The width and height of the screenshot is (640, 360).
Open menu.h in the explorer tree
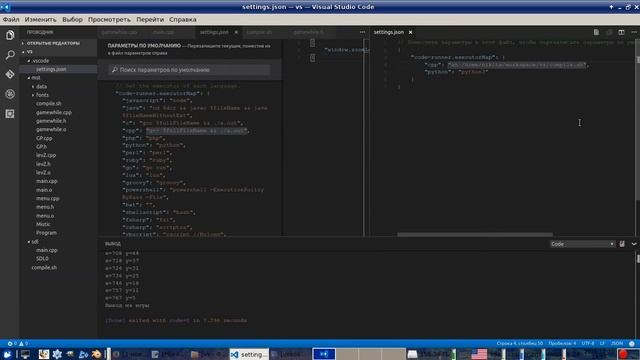click(x=45, y=207)
